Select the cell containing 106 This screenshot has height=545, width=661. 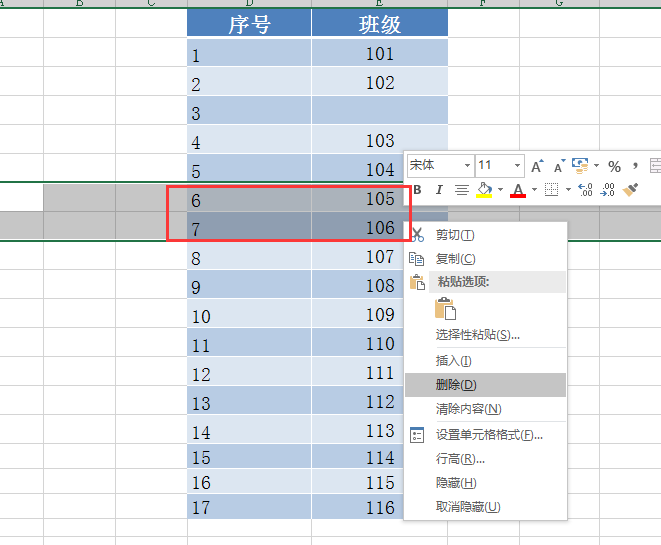click(357, 226)
